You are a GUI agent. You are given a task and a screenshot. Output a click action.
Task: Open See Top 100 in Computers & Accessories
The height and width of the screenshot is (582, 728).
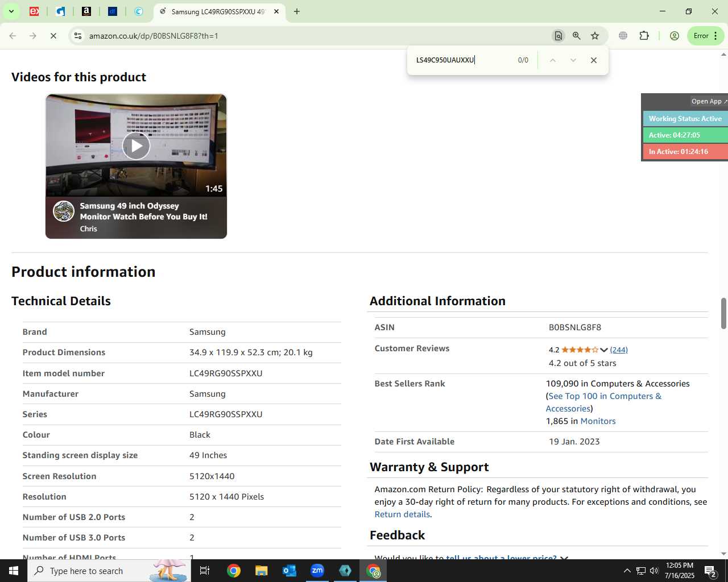pos(603,402)
